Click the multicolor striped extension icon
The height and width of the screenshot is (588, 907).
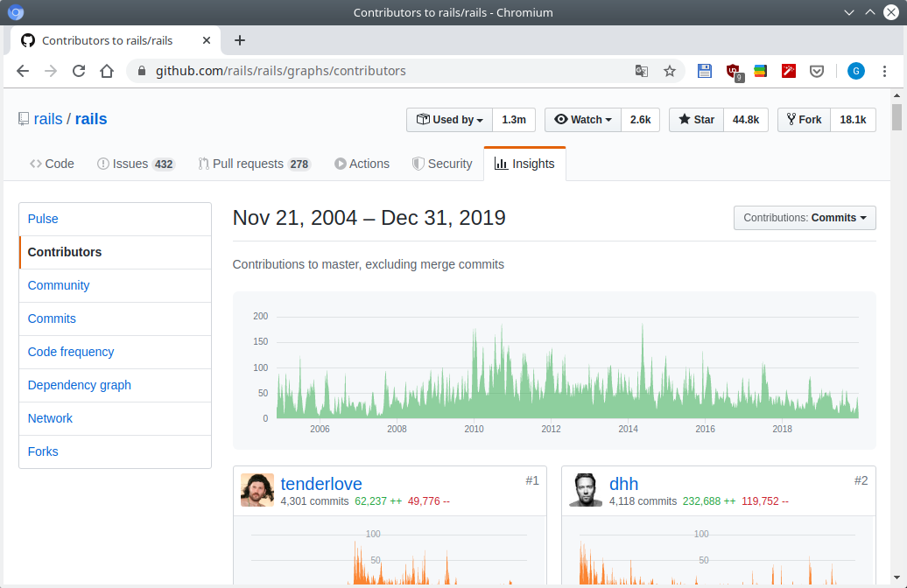[x=761, y=71]
